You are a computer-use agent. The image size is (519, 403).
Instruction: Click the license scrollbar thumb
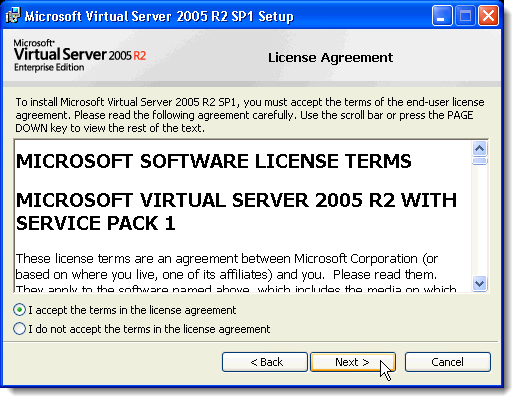coord(480,161)
